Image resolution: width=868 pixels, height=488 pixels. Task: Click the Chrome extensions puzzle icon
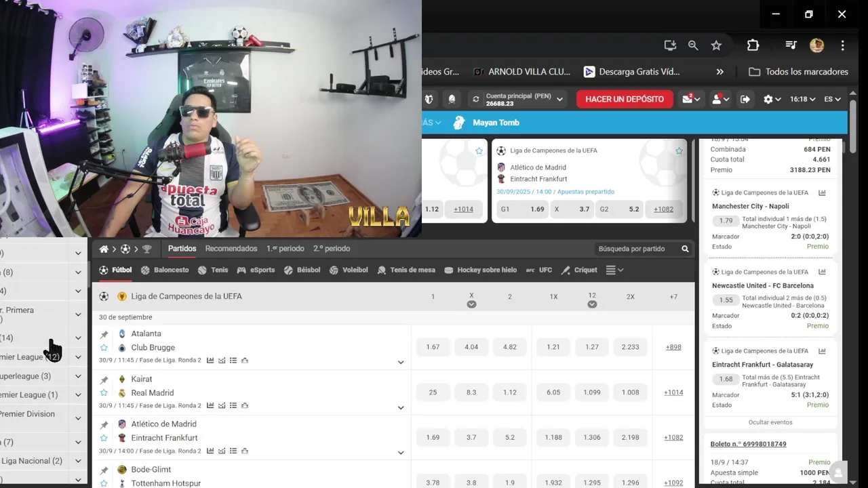(753, 45)
